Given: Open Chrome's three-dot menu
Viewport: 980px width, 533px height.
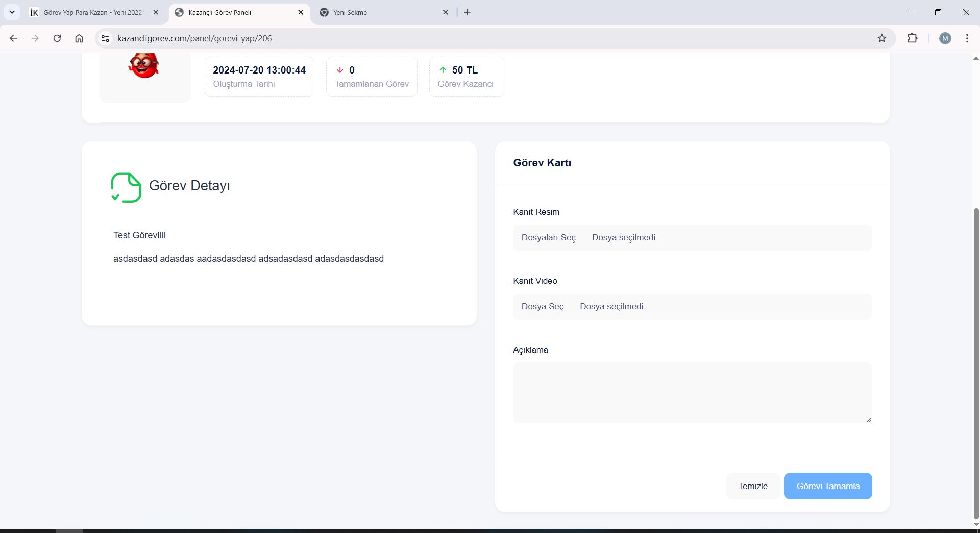Looking at the screenshot, I should [x=967, y=38].
